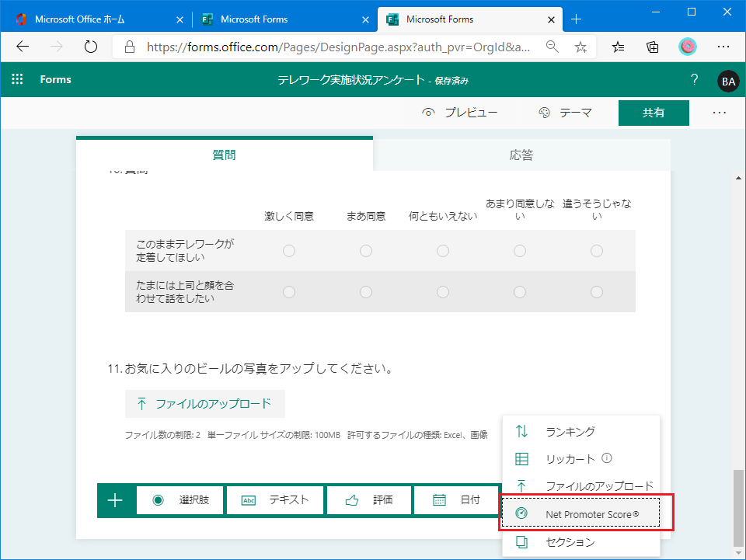Click the ファイルのアップロード upload button in question 11

(205, 404)
